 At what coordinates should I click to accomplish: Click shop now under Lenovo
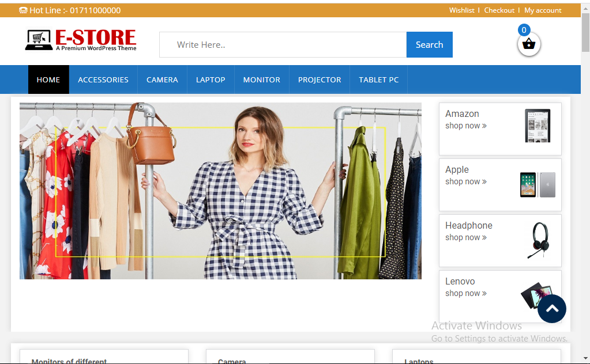465,293
